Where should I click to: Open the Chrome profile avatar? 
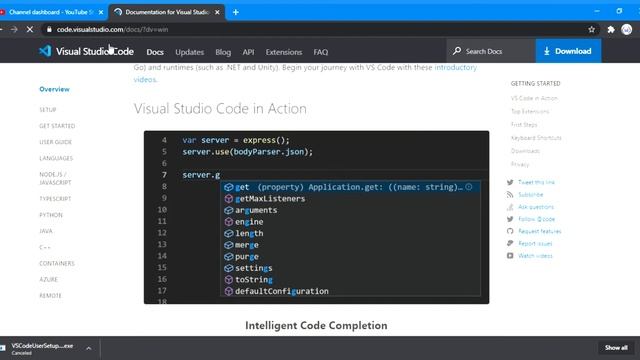tap(627, 29)
